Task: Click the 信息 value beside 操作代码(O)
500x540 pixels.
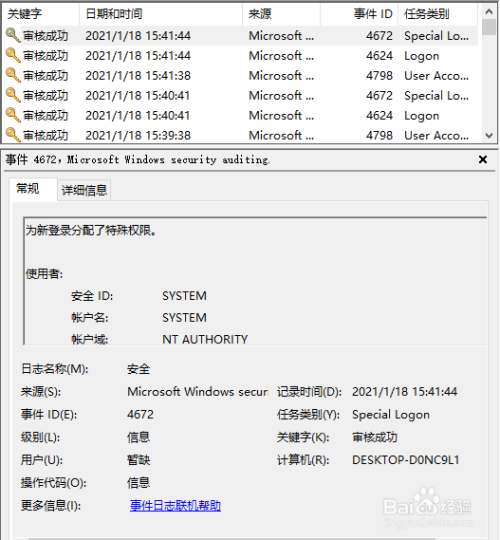Action: click(x=138, y=483)
